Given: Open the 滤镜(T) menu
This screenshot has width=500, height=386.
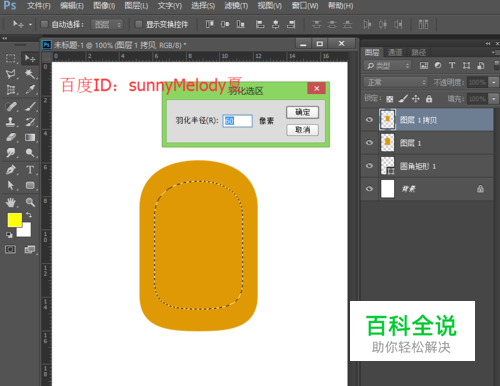Looking at the screenshot, I should (236, 6).
